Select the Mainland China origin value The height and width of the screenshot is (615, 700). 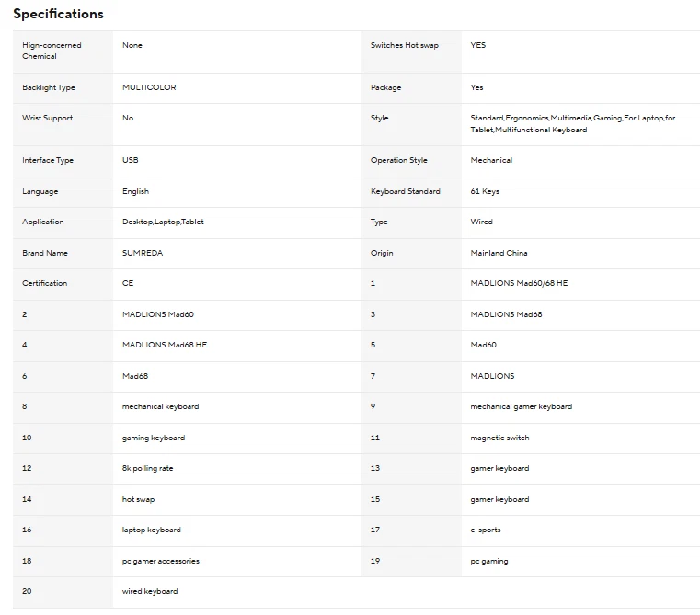click(x=499, y=253)
